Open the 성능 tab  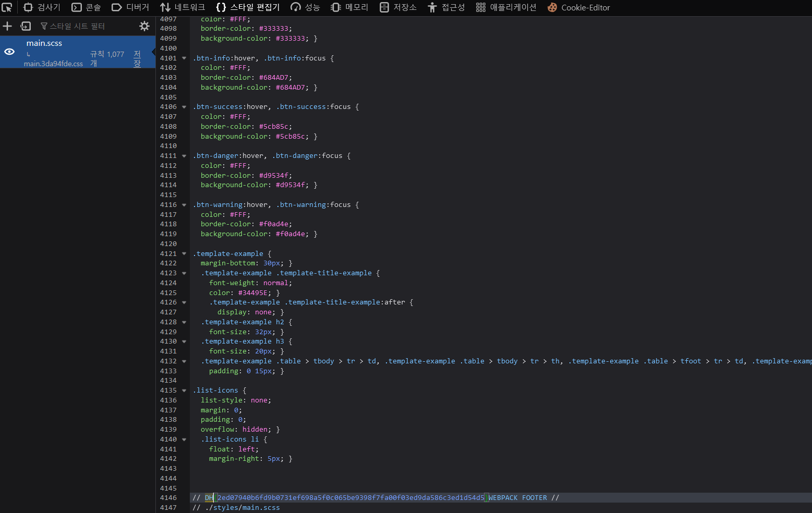pos(305,7)
